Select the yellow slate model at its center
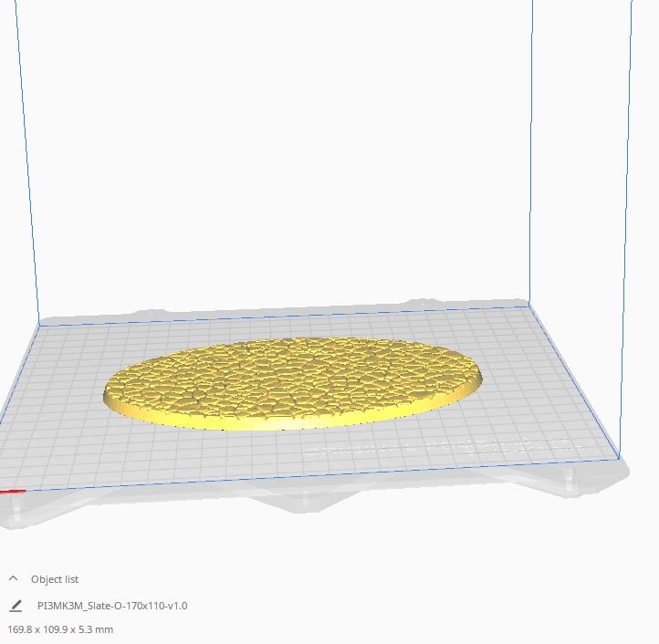 292,378
